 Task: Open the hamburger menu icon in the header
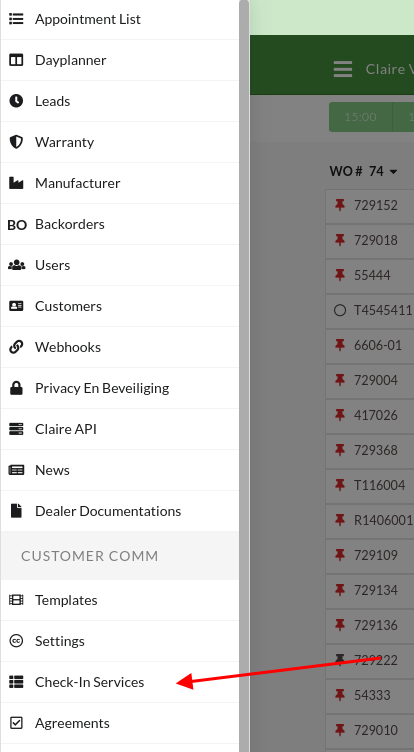343,69
